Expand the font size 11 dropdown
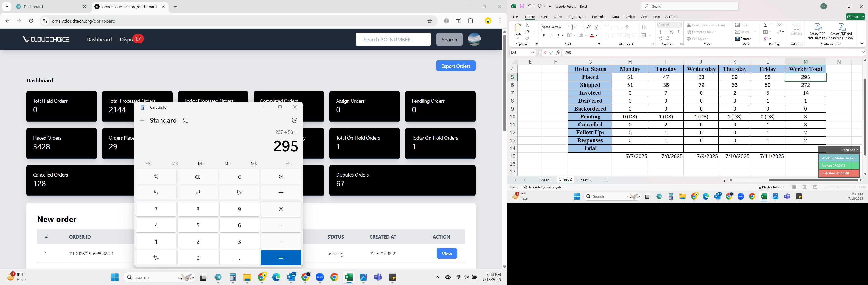This screenshot has width=868, height=285. (x=583, y=27)
